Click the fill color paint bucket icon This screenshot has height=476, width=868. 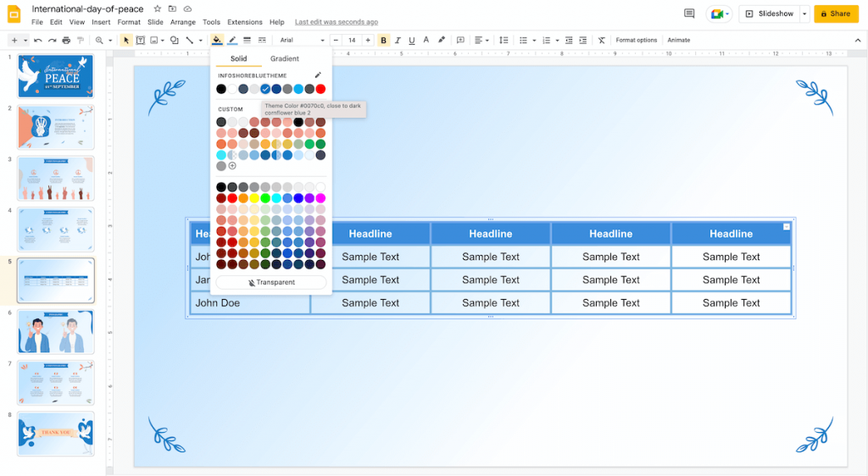pyautogui.click(x=217, y=40)
